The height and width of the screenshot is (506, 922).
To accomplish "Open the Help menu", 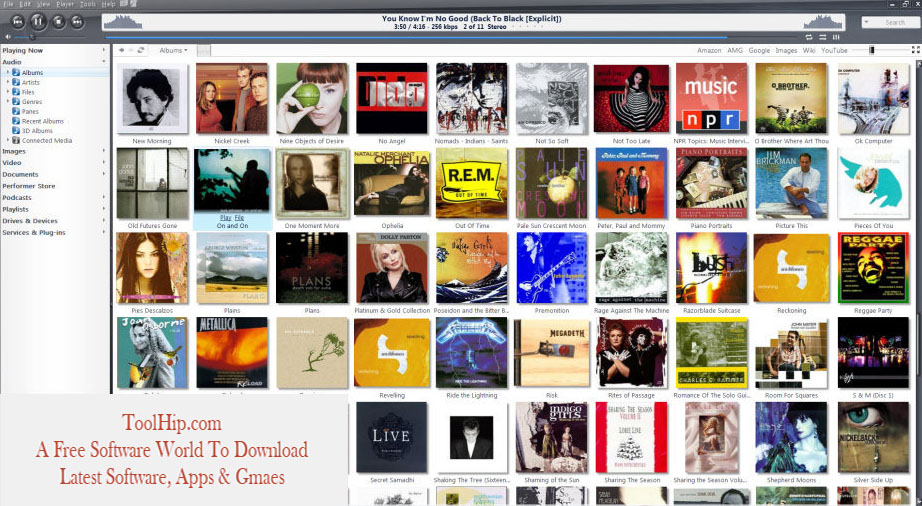I will click(109, 4).
